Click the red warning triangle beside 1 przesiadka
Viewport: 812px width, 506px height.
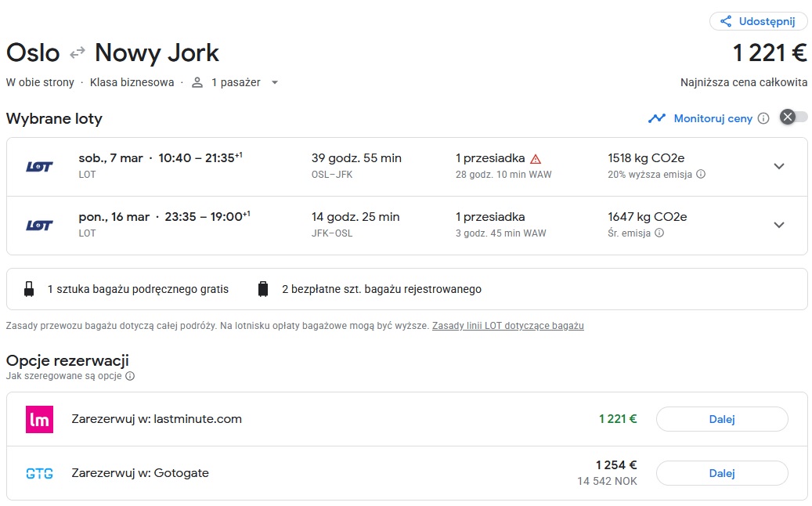pyautogui.click(x=536, y=159)
